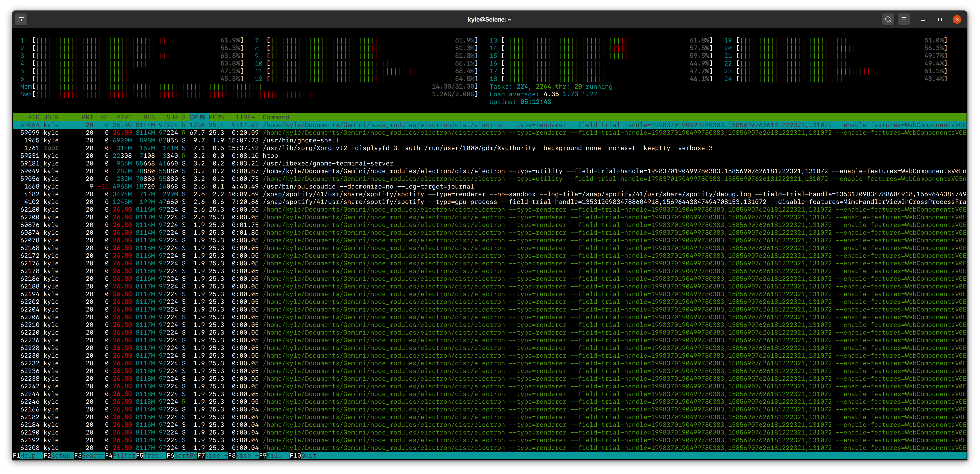
Task: Open a new terminal tab icon
Action: click(x=21, y=19)
